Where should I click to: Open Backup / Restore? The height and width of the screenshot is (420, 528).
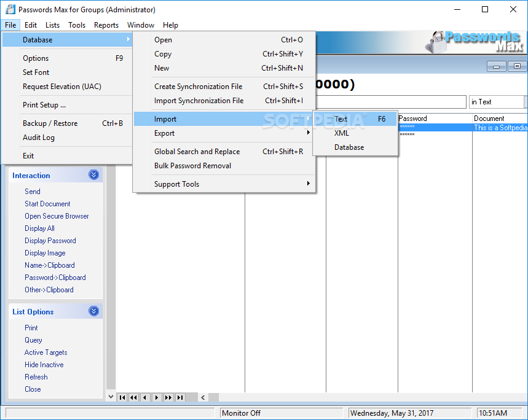coord(67,123)
